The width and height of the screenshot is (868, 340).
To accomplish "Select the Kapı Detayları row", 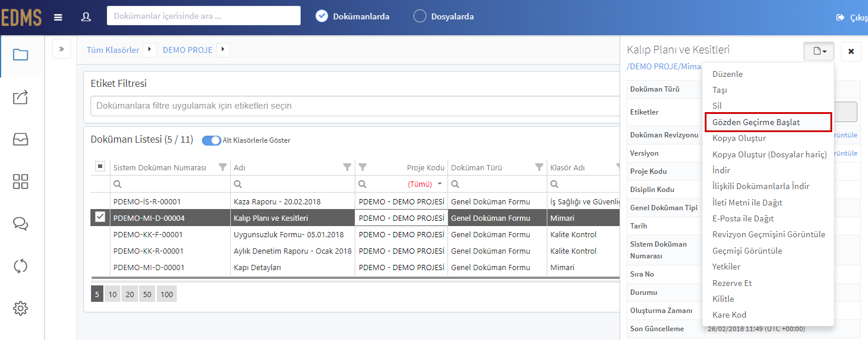I will tap(355, 267).
